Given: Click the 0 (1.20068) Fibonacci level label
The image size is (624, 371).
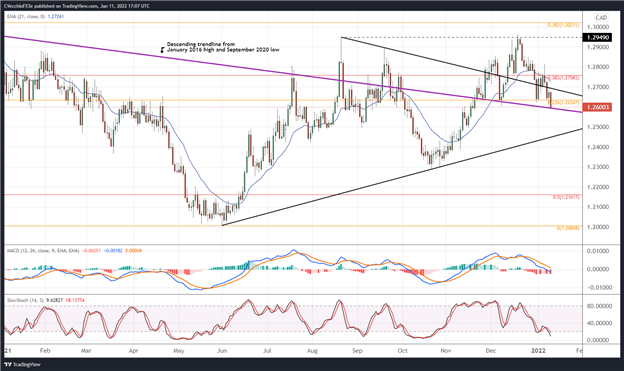Looking at the screenshot, I should point(568,228).
